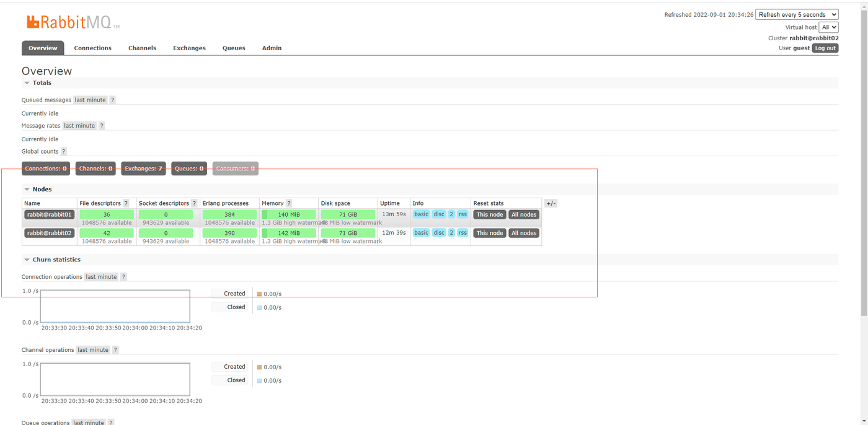The image size is (868, 425).
Task: Reset stats All nodes in rabbit@rabbit01 row
Action: click(x=524, y=214)
